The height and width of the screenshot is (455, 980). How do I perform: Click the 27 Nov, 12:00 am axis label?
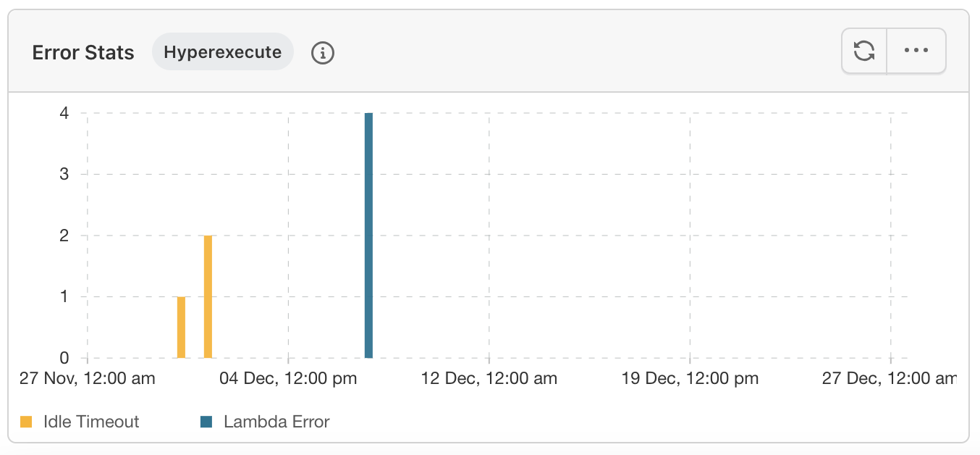point(87,378)
